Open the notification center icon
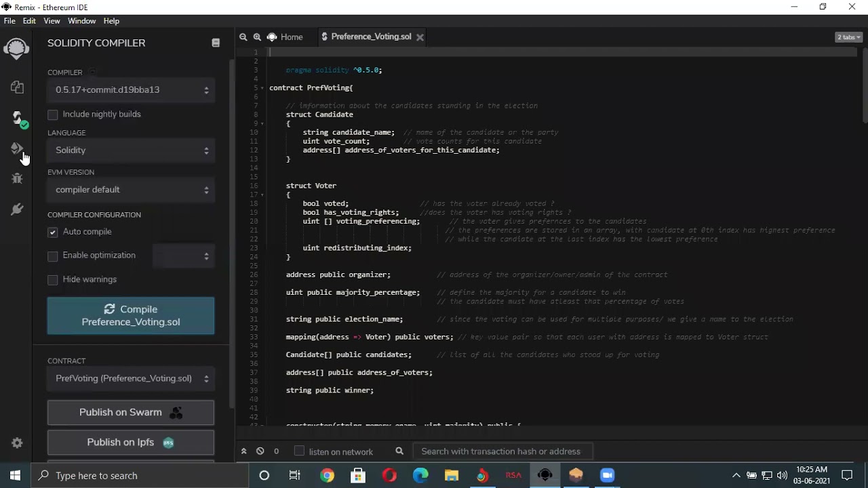This screenshot has width=868, height=488. [847, 475]
